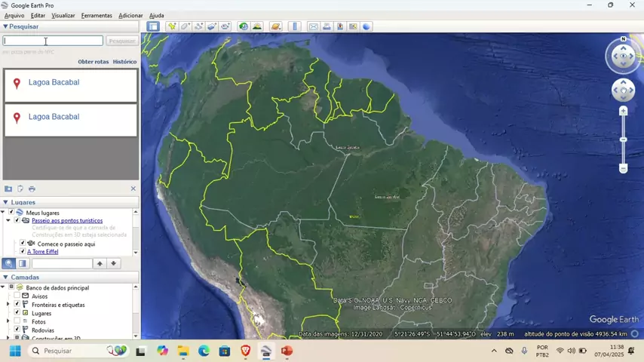This screenshot has height=362, width=644.
Task: Open the Visualizar menu
Action: (63, 15)
